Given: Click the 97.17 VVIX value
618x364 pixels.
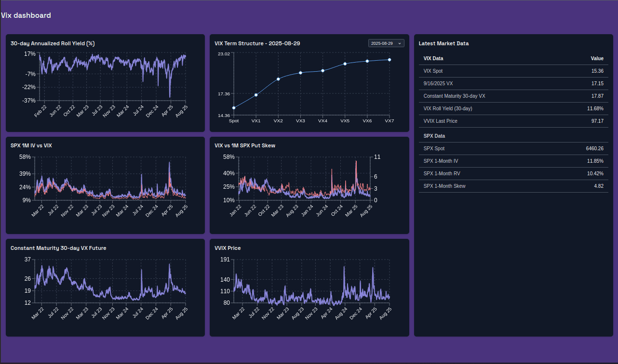Looking at the screenshot, I should click(597, 121).
